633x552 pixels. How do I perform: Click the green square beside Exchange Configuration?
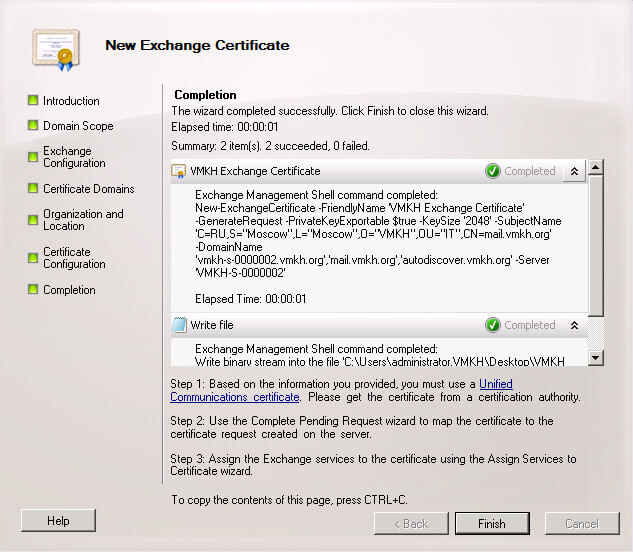(x=33, y=157)
